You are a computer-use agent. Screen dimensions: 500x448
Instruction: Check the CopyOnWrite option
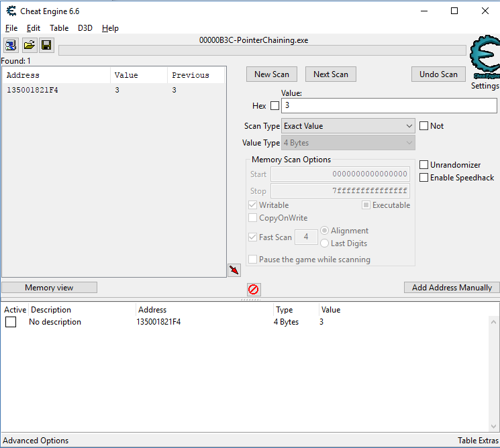(252, 217)
